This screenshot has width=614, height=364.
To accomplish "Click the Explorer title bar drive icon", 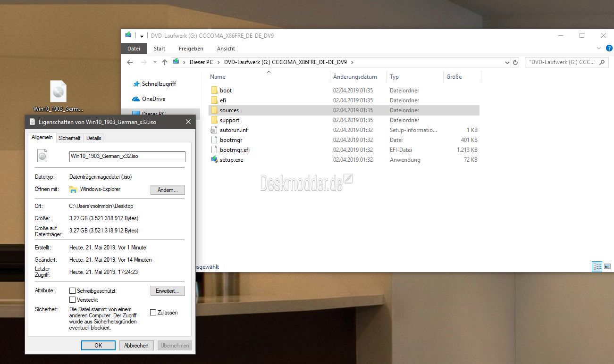I will coord(128,35).
